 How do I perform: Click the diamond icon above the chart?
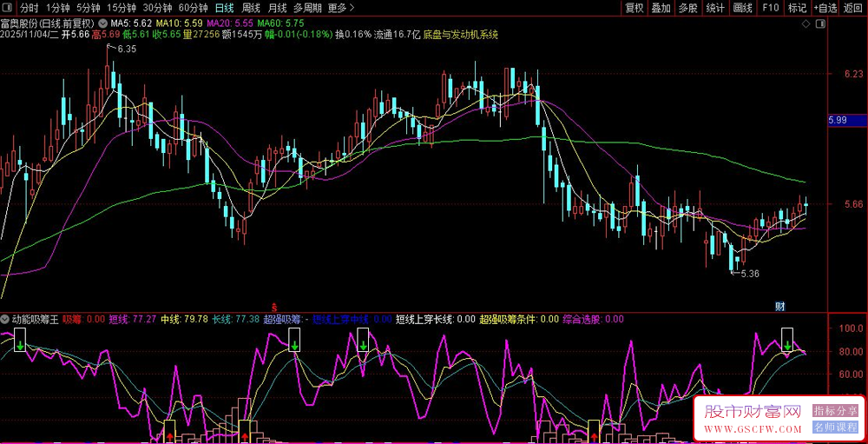click(806, 23)
